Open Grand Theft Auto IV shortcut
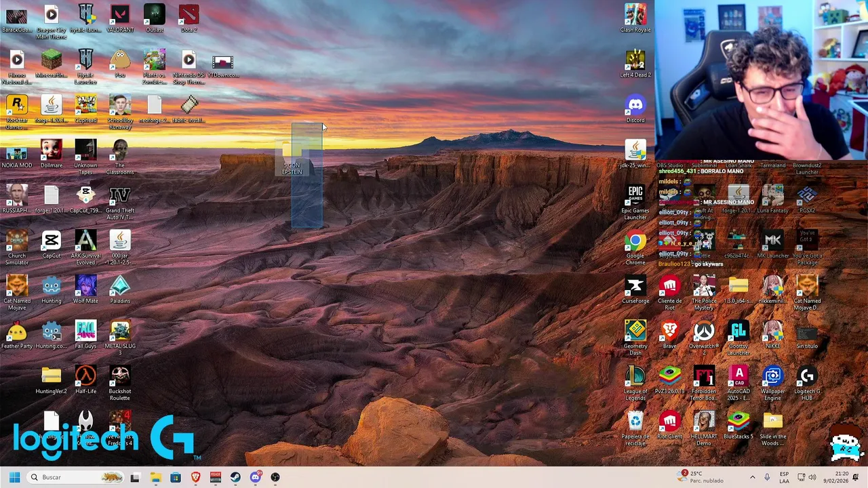This screenshot has width=868, height=488. point(120,203)
